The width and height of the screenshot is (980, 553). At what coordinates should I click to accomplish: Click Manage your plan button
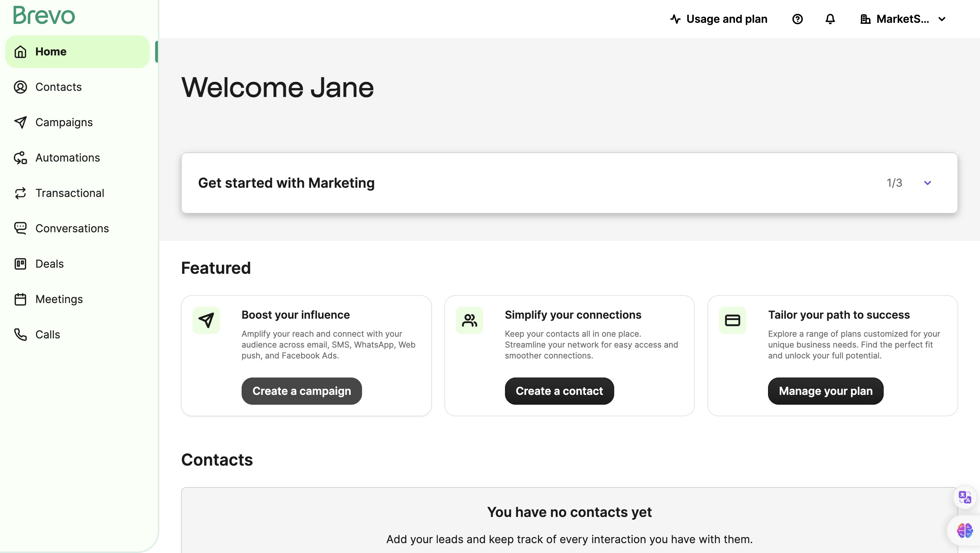[x=826, y=391]
